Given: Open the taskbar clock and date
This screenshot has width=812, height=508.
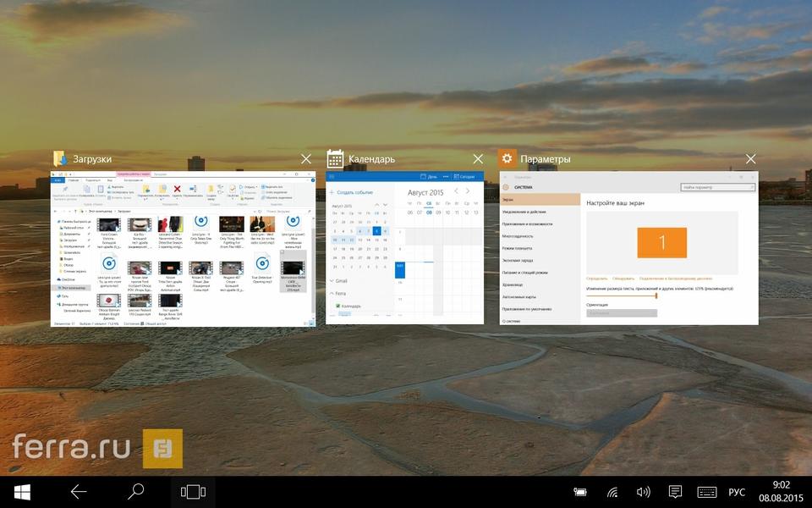Looking at the screenshot, I should click(782, 492).
